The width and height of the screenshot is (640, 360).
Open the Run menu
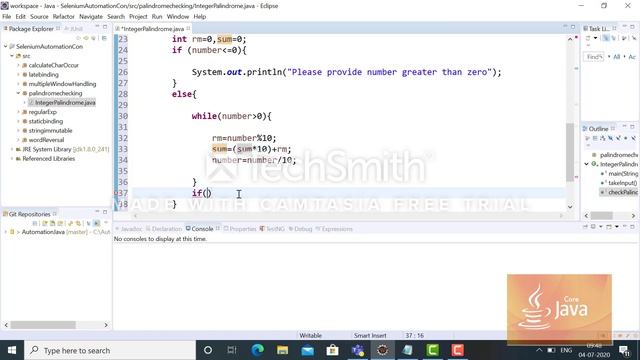tap(157, 17)
